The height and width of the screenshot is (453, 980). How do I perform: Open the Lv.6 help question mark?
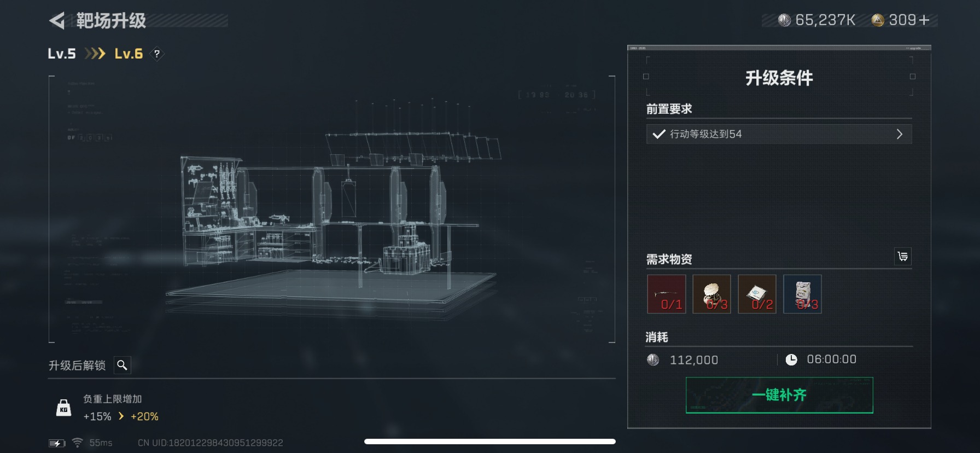click(x=157, y=54)
